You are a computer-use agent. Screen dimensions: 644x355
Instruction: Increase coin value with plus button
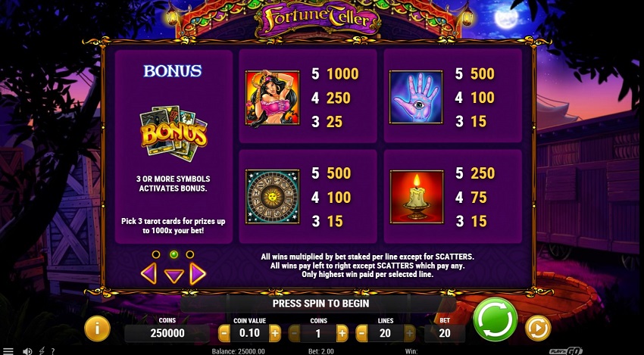(x=275, y=333)
